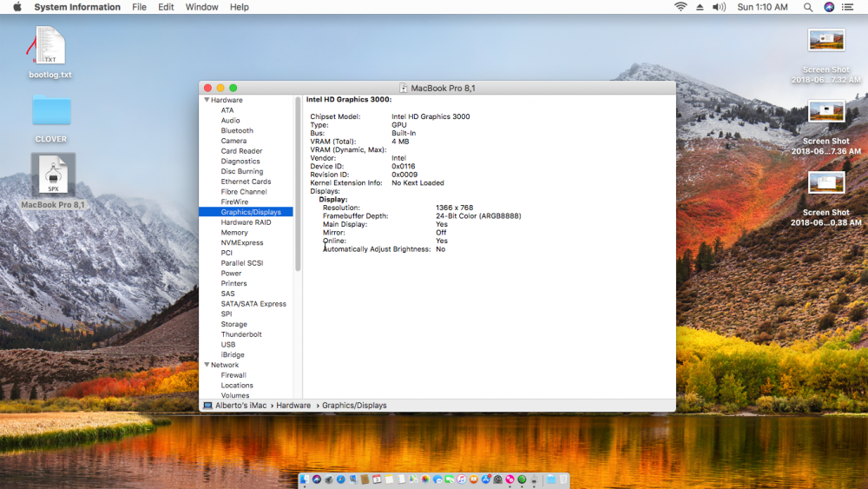Click the Wi-Fi status icon
This screenshot has width=868, height=489.
pyautogui.click(x=681, y=7)
